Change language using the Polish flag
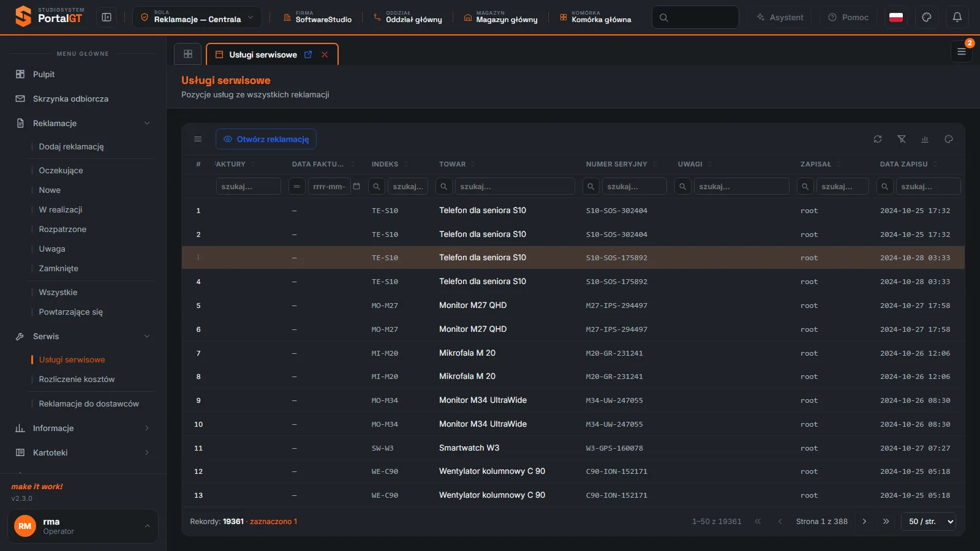 tap(896, 17)
